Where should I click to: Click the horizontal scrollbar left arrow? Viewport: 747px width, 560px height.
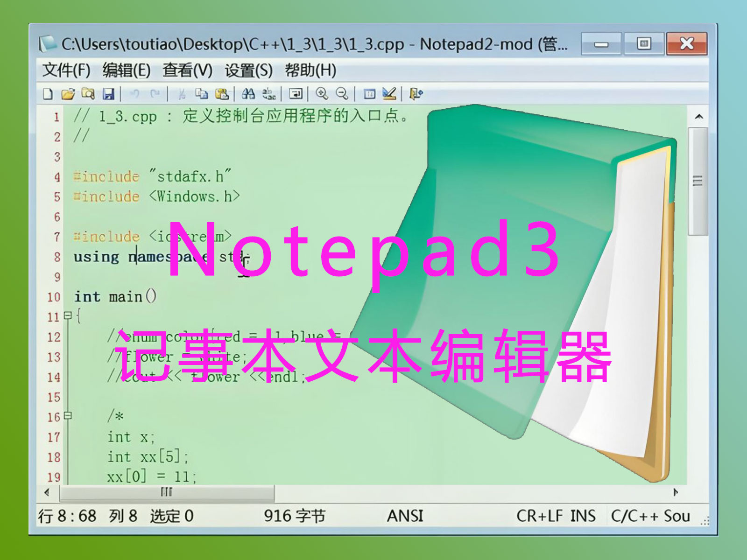point(47,492)
